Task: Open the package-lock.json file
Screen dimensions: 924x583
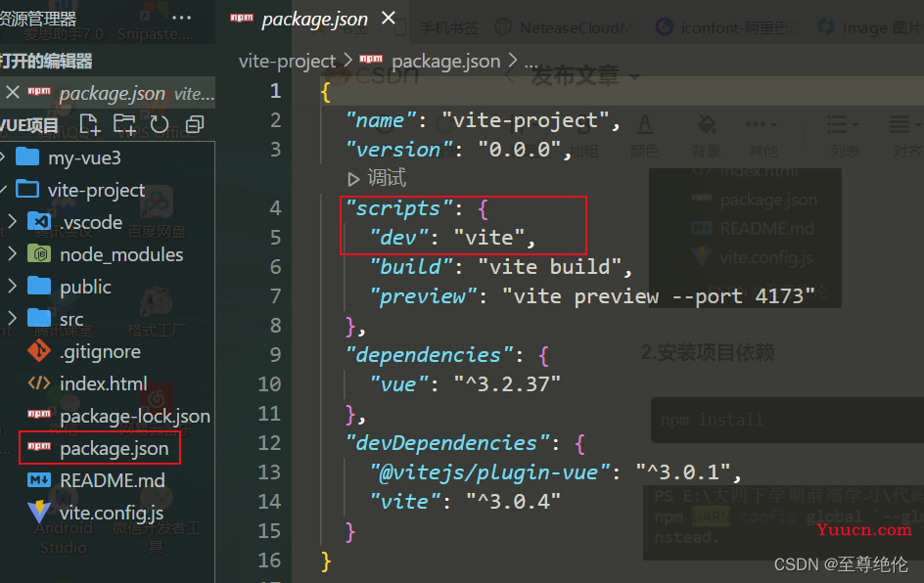Action: tap(135, 417)
